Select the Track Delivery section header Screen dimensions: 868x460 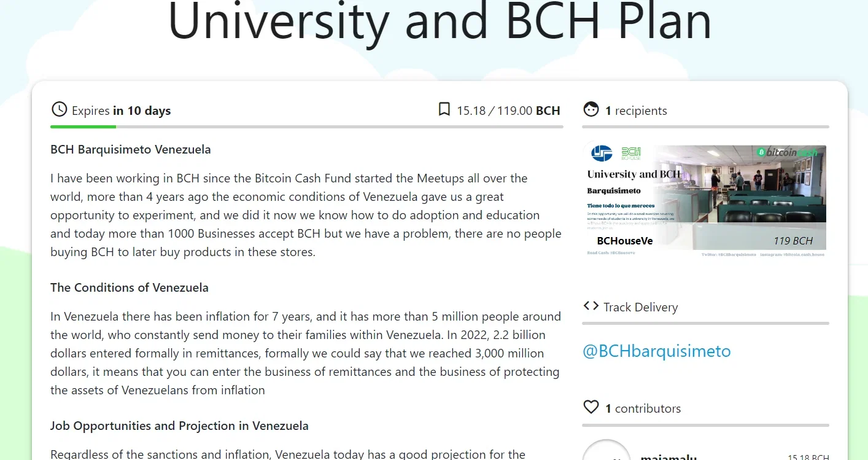tap(640, 308)
